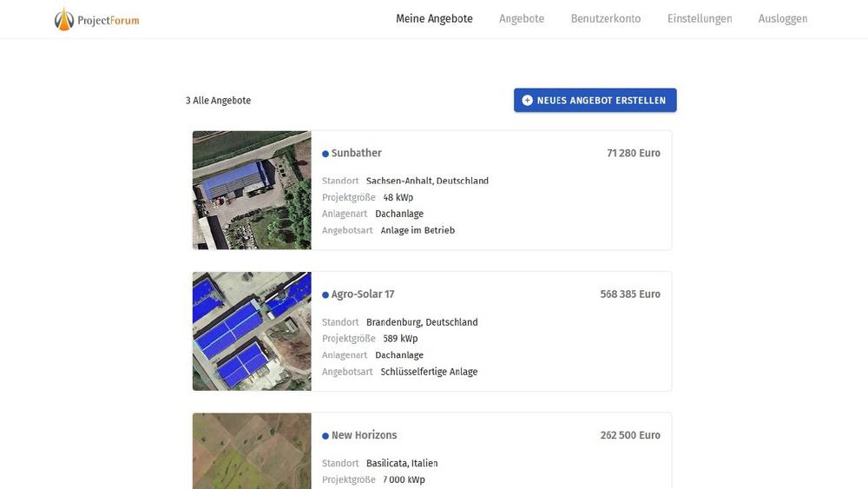
Task: Click the plus icon in the create offer button
Action: point(527,101)
